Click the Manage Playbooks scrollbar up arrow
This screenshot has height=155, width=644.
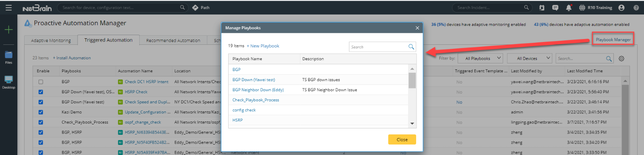pyautogui.click(x=412, y=69)
